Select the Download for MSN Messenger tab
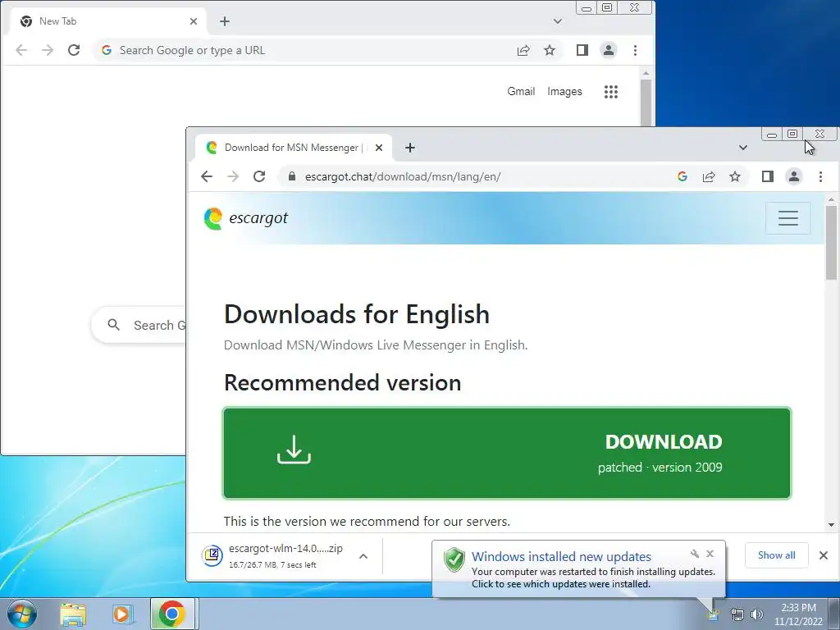The height and width of the screenshot is (630, 840). [x=293, y=148]
